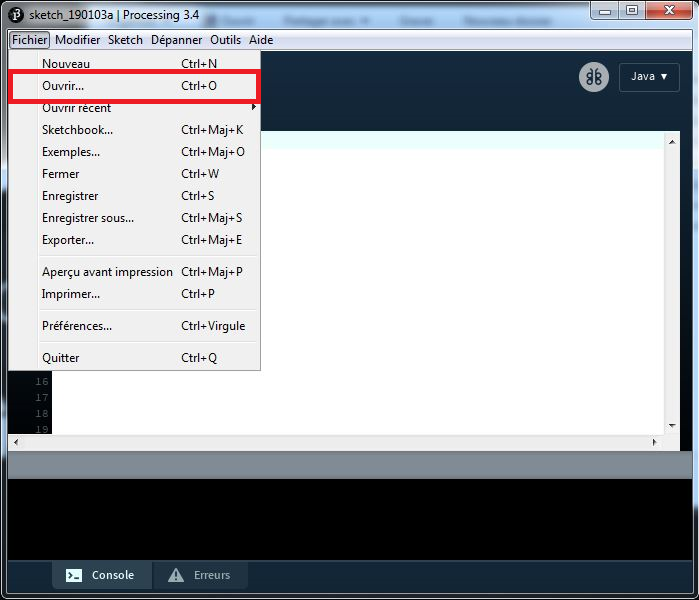Choose Enregistrer to save the sketch

pyautogui.click(x=134, y=196)
